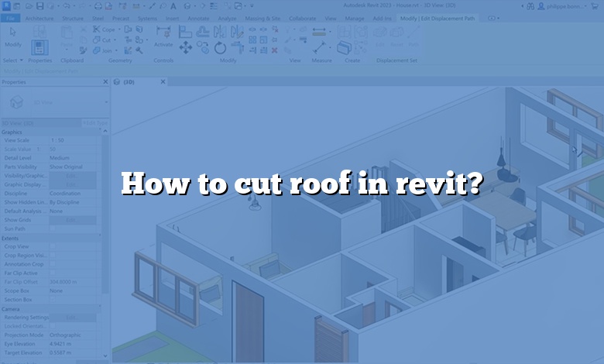Click the Visibility/Graphics Edit button
Screen dimensions: 604x364
click(x=73, y=176)
